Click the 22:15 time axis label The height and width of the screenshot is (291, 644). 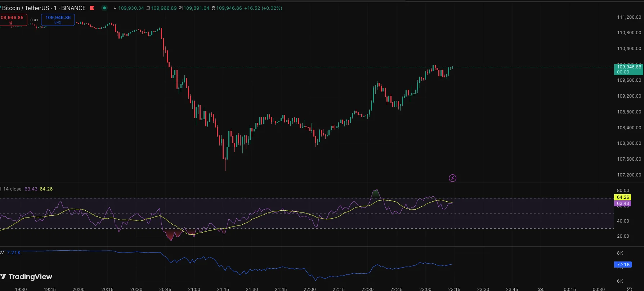[339, 289]
